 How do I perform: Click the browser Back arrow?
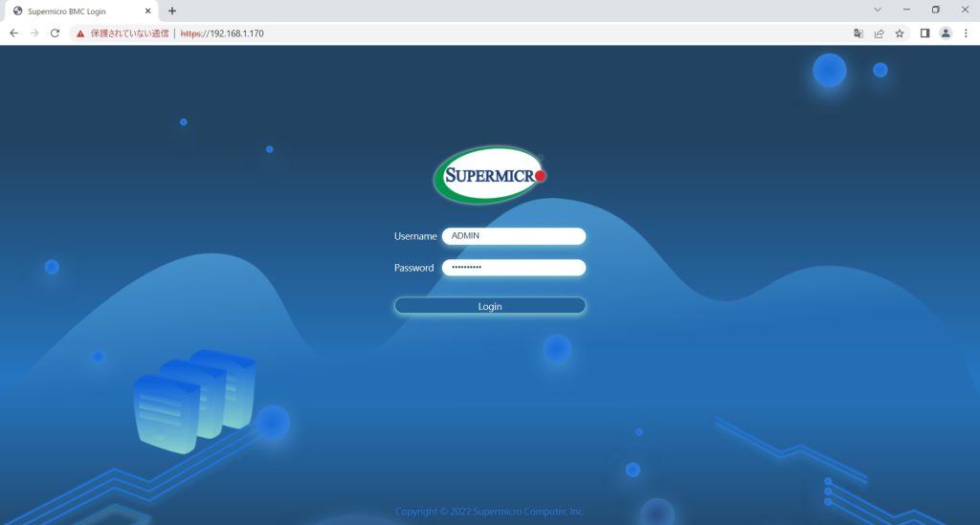pos(13,33)
